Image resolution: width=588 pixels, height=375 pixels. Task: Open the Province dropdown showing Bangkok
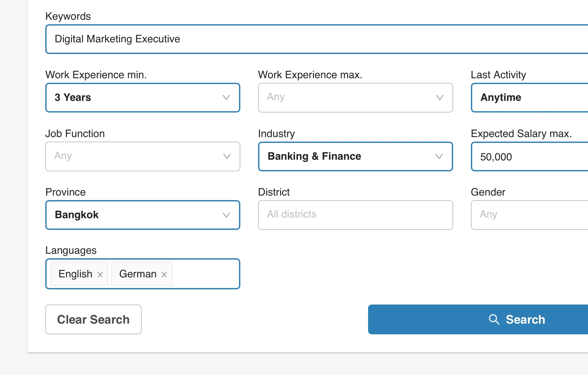click(142, 215)
